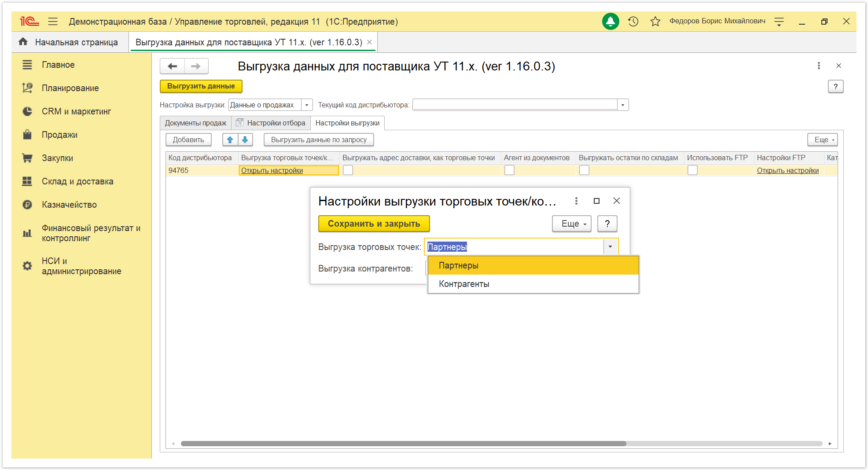Maximize the Настройки выгрузки торговых точек dialog
Viewport: 868px width, 470px height.
tap(596, 201)
